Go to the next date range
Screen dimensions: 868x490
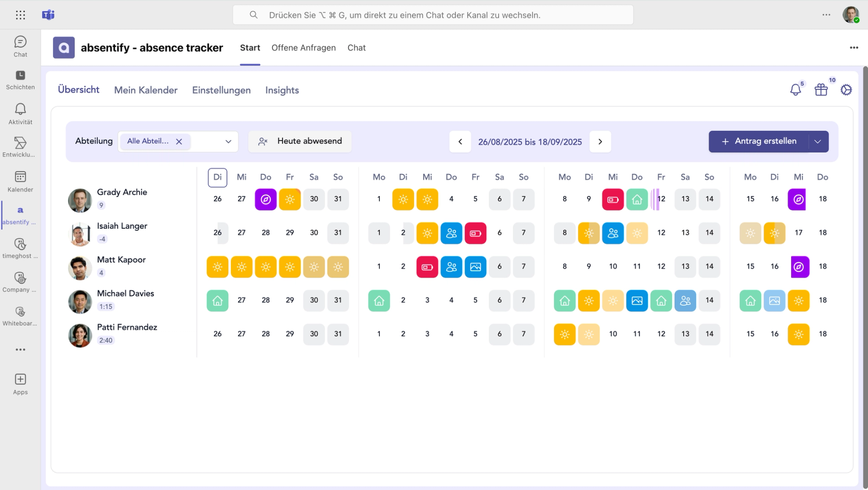coord(600,141)
